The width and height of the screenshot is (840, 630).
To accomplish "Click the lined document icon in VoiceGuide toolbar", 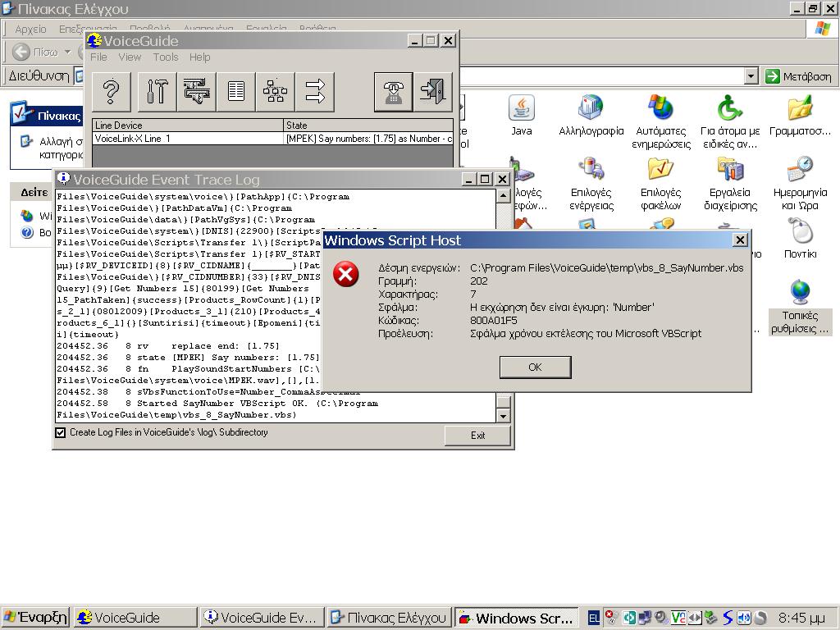I will 235,92.
